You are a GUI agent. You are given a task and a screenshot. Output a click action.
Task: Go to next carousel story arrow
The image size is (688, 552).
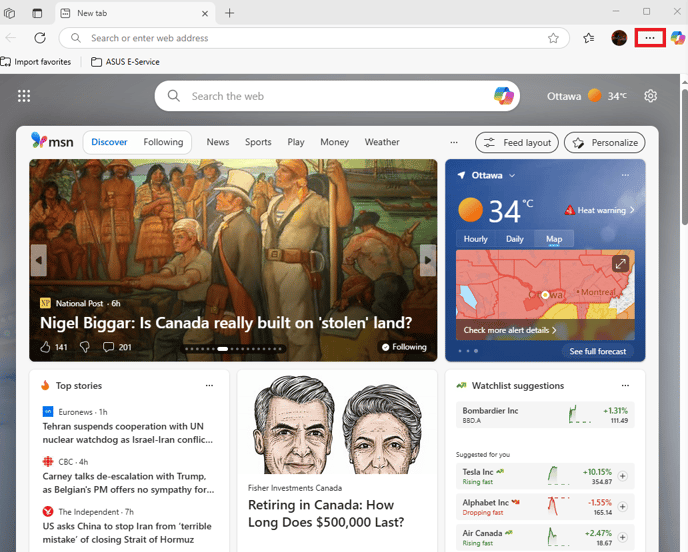427,260
